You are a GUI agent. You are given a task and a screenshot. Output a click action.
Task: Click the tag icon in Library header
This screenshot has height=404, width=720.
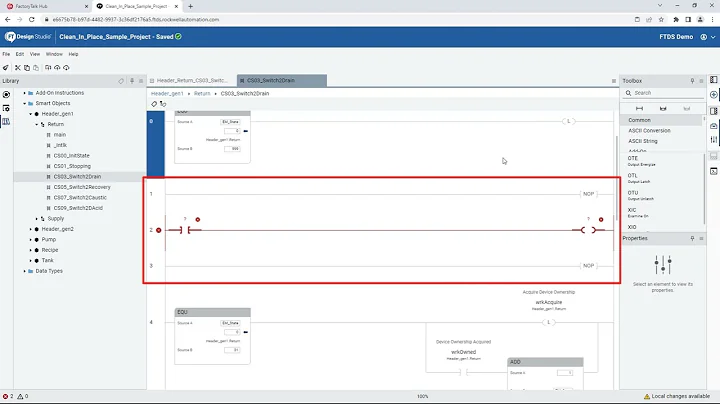pyautogui.click(x=121, y=81)
